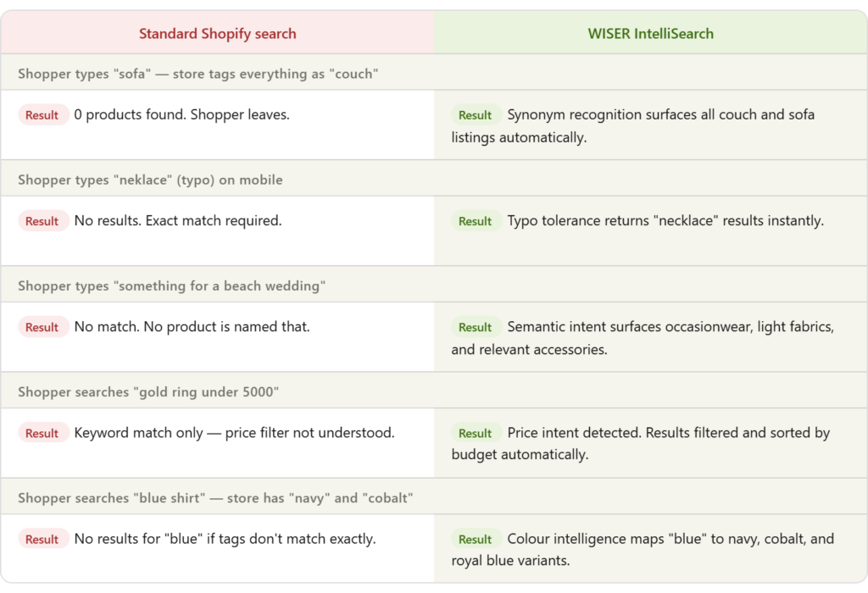Click green Result badge beside "Price intent detected"
This screenshot has width=868, height=593.
476,433
